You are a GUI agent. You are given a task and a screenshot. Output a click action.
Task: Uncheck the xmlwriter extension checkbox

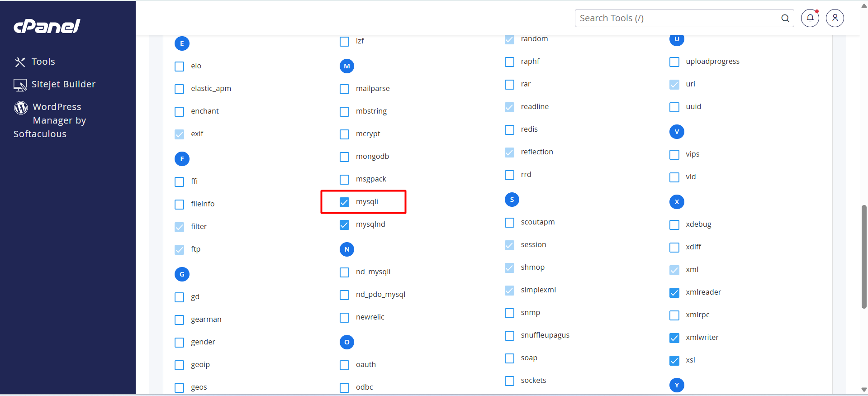point(674,338)
